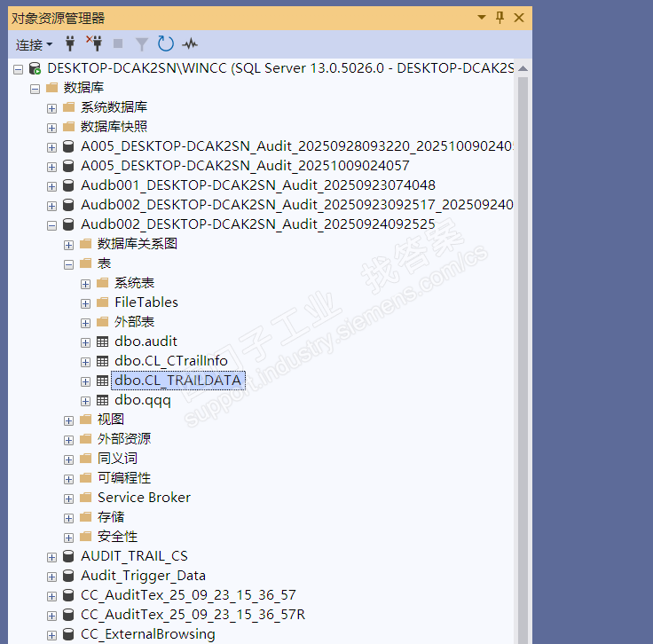Toggle auto-hide pin of Object Explorer
This screenshot has width=653, height=644.
[x=500, y=18]
